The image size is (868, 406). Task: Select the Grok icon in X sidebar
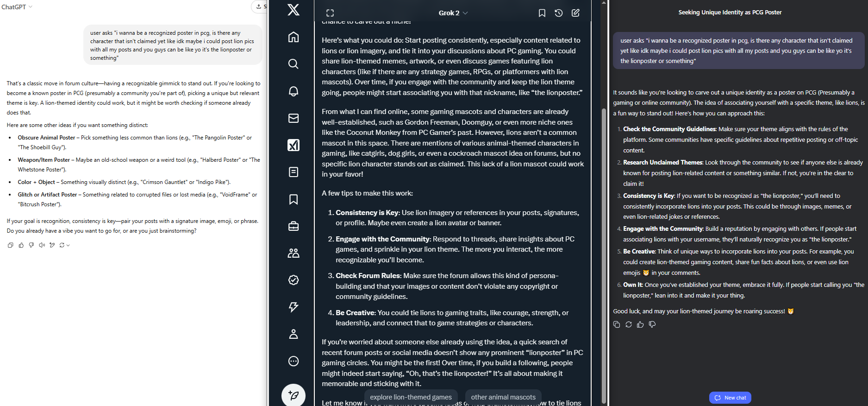[293, 145]
